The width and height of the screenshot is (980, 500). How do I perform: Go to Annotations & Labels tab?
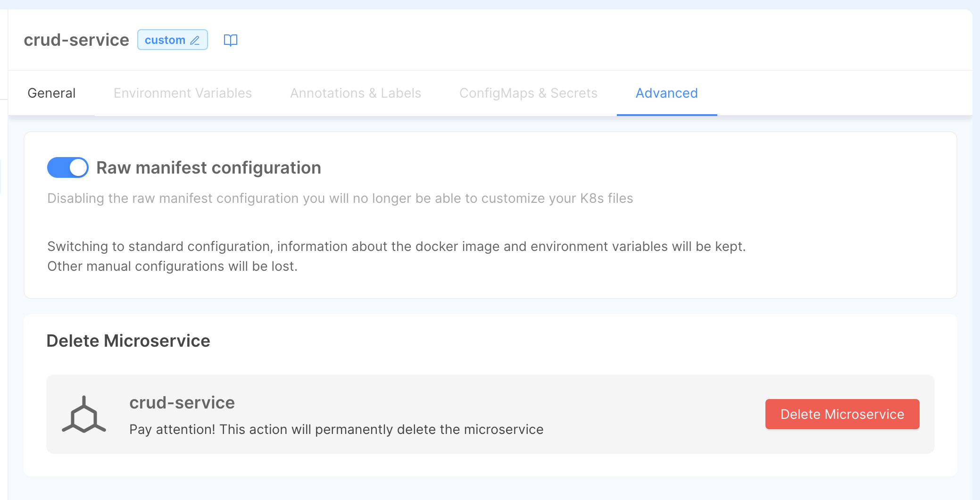tap(355, 93)
